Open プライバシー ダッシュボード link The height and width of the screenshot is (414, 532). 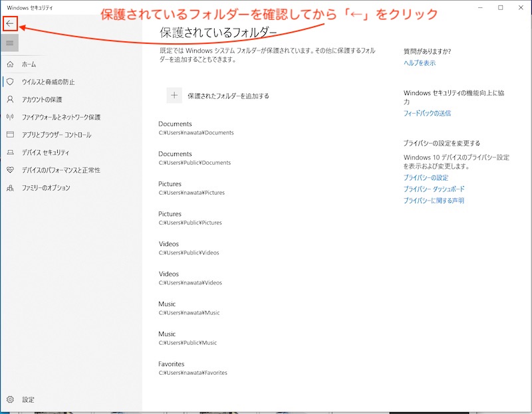[x=434, y=189]
